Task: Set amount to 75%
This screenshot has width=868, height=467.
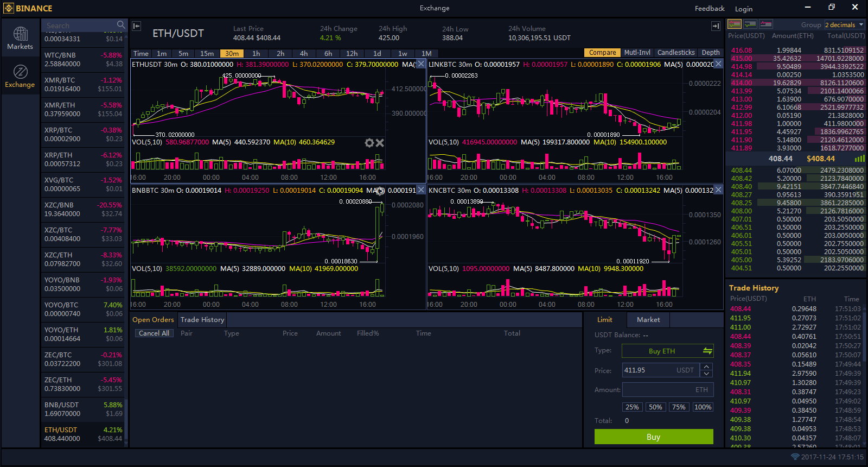Action: (679, 407)
